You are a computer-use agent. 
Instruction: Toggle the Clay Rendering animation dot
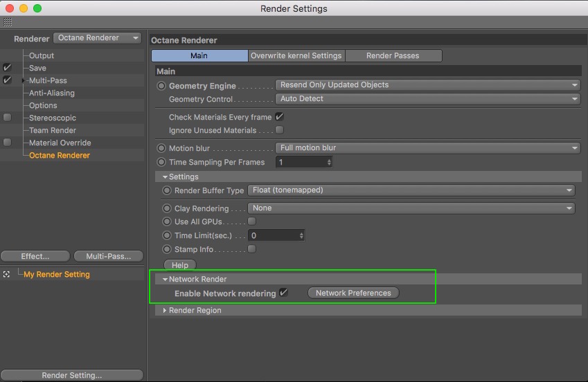coord(167,208)
